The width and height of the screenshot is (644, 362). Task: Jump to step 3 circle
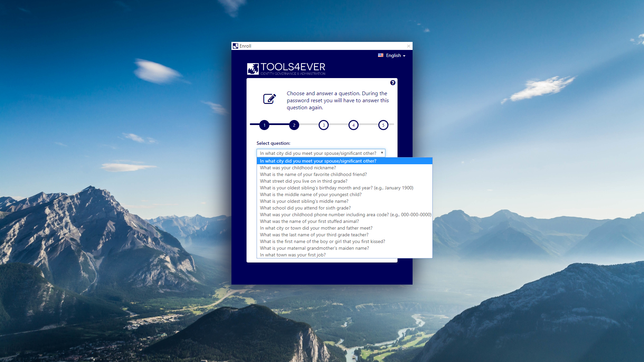324,125
